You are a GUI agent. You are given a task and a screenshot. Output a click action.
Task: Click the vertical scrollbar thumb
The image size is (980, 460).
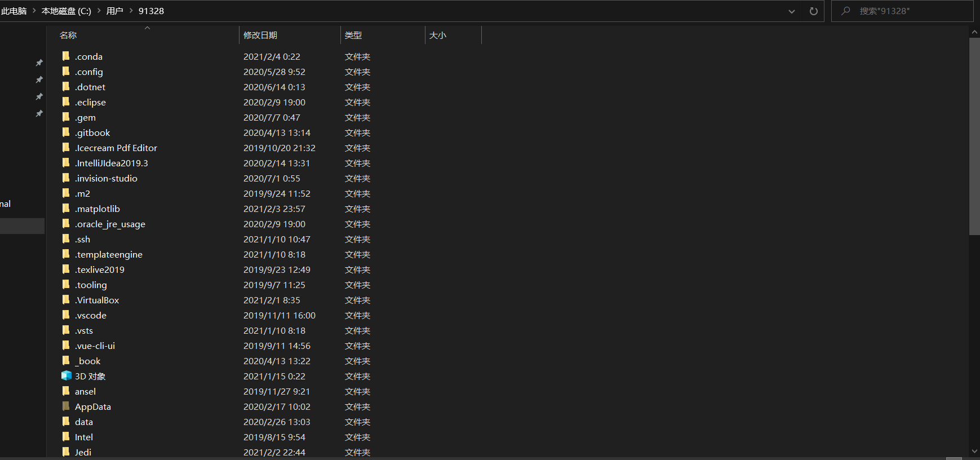[x=974, y=136]
